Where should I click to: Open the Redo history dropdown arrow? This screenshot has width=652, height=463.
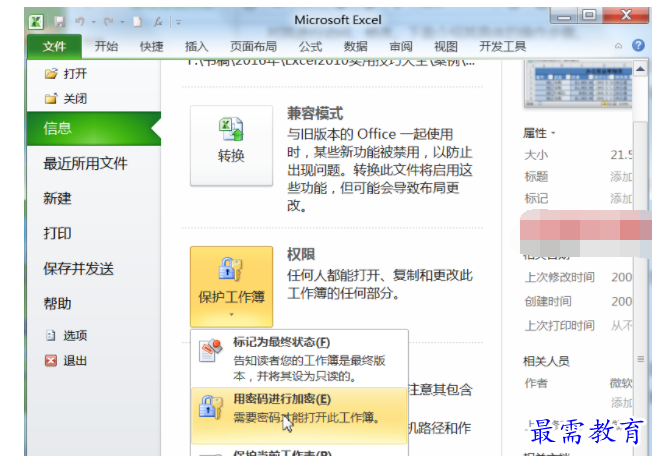tap(122, 22)
